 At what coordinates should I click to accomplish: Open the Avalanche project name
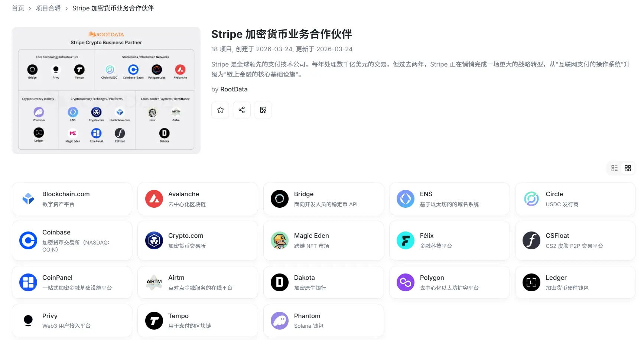pos(183,194)
